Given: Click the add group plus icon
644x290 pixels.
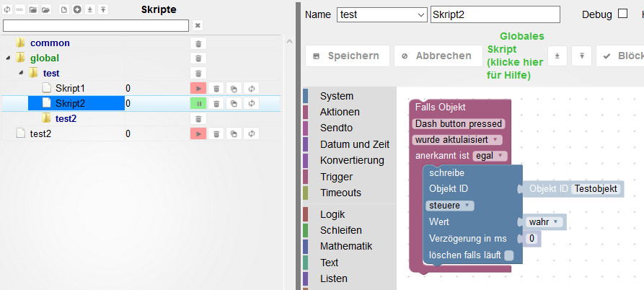Looking at the screenshot, I should click(77, 10).
